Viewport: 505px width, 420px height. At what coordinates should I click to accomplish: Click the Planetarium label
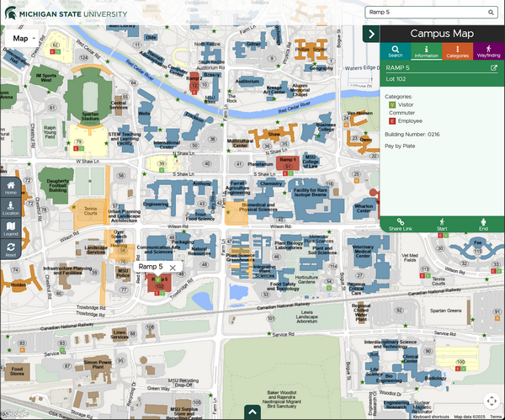tap(260, 164)
